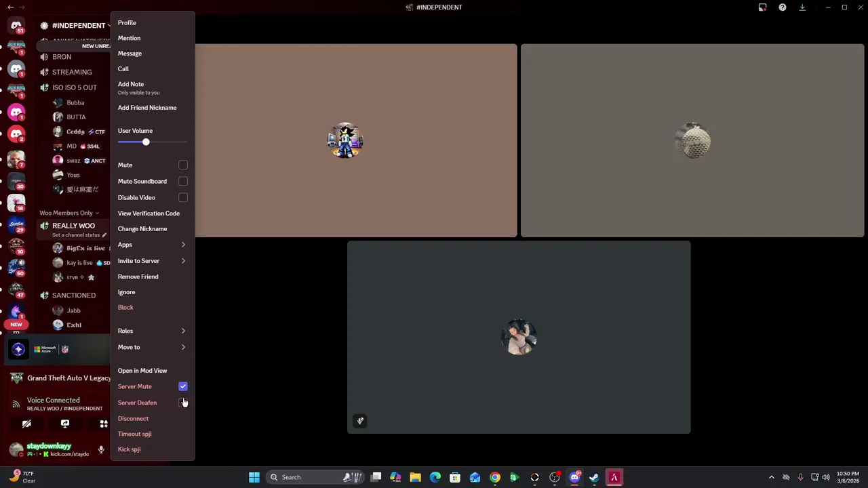Open Discord direct messages home icon

pos(16,25)
